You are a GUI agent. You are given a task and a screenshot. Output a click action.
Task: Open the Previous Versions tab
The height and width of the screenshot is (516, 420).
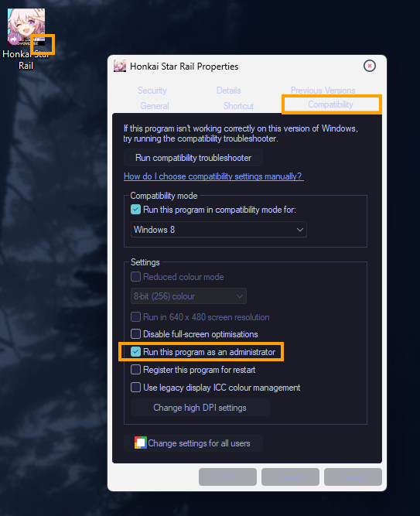[323, 91]
